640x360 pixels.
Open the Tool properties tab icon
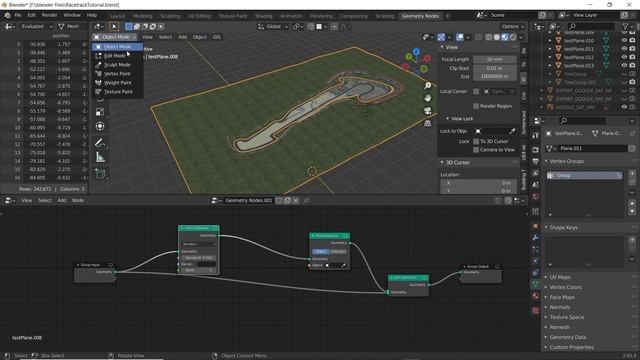(x=536, y=135)
